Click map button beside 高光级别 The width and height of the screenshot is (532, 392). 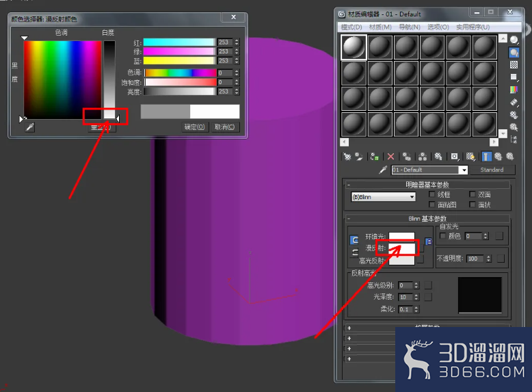[x=428, y=285]
